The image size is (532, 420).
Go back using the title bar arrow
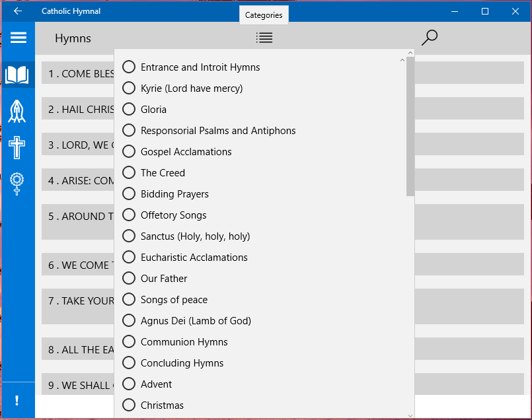[18, 11]
